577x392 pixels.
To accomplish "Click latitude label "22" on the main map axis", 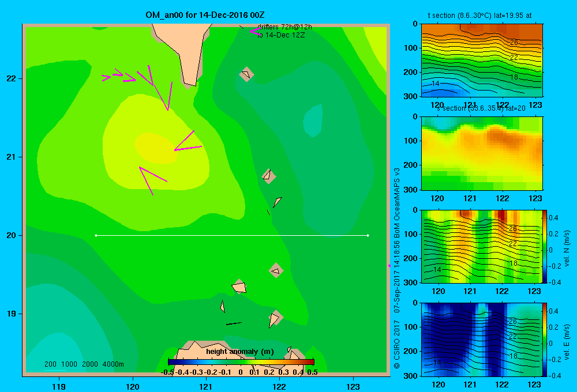I will click(12, 78).
